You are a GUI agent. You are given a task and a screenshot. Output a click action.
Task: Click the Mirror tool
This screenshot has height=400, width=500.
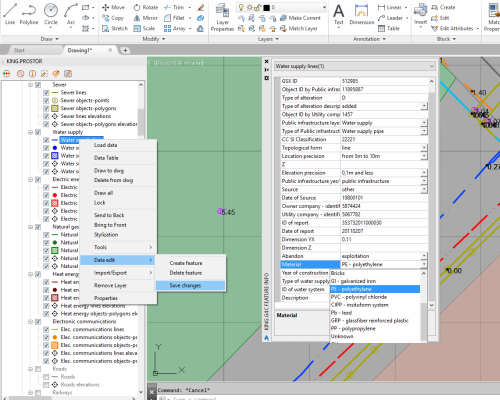point(146,18)
